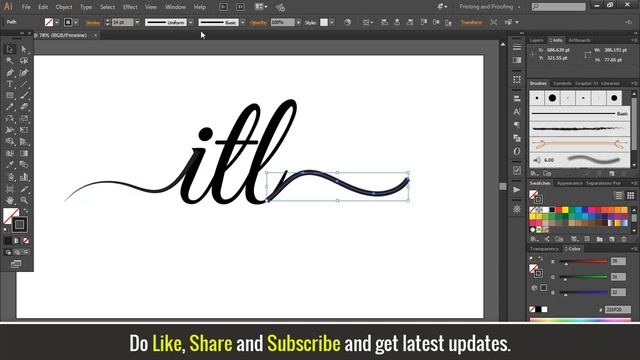This screenshot has width=640, height=360.
Task: Open the Basic brush definition dropdown
Action: (x=243, y=22)
